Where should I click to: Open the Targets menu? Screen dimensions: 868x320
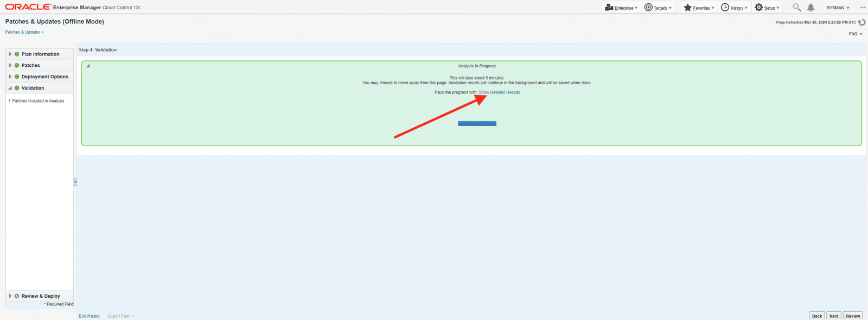tap(658, 8)
